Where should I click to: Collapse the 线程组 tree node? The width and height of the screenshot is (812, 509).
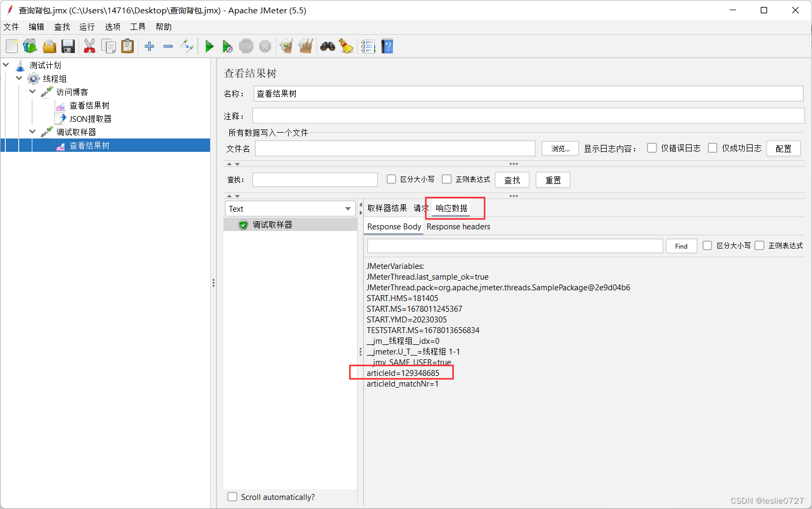[19, 78]
